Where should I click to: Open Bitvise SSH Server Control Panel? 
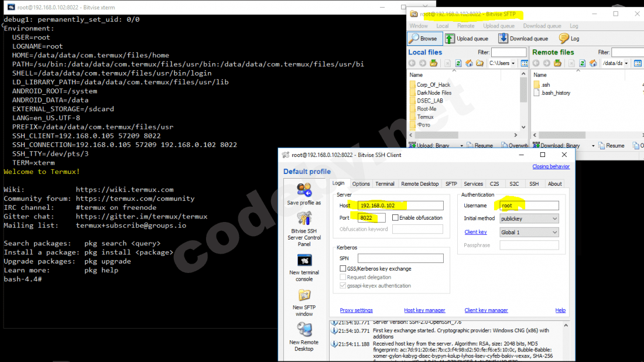(304, 229)
